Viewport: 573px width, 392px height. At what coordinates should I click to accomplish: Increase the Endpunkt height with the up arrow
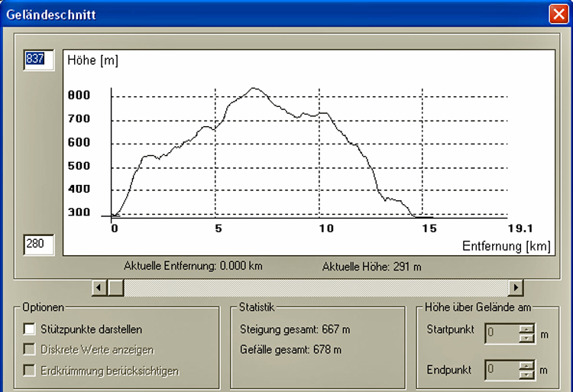pyautogui.click(x=526, y=365)
